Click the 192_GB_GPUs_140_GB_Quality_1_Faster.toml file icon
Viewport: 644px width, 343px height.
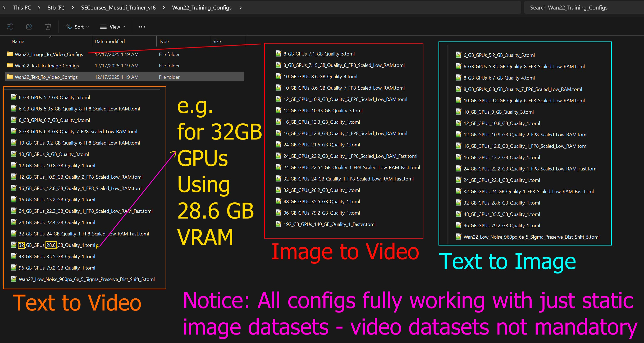coord(278,224)
